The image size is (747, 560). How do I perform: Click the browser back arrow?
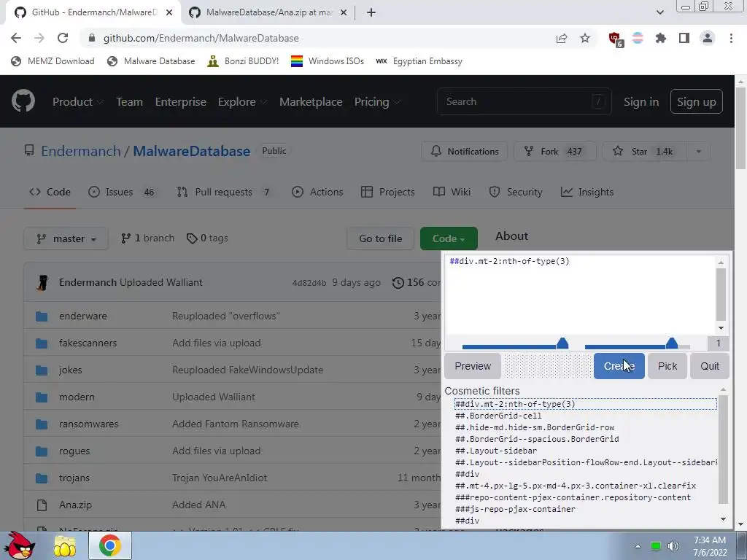pyautogui.click(x=16, y=38)
